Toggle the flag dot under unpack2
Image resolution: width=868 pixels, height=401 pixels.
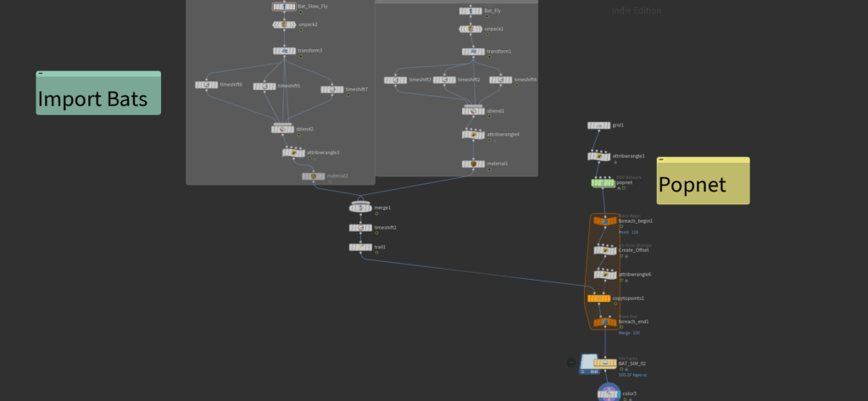(x=301, y=30)
